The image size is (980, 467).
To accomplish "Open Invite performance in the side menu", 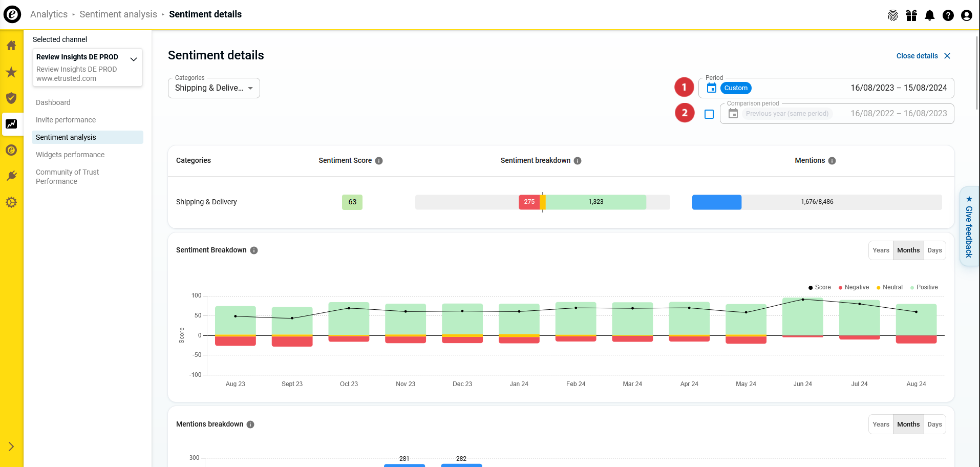I will tap(66, 120).
